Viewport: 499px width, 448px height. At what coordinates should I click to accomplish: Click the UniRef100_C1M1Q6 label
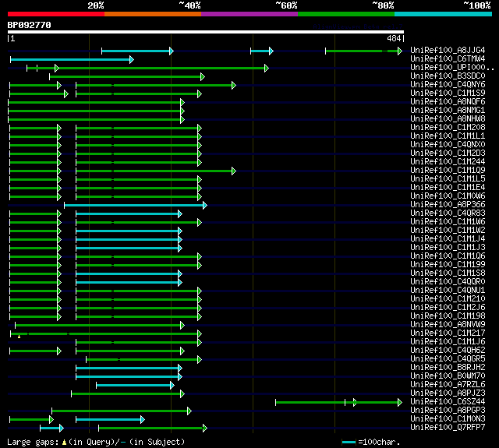(448, 256)
